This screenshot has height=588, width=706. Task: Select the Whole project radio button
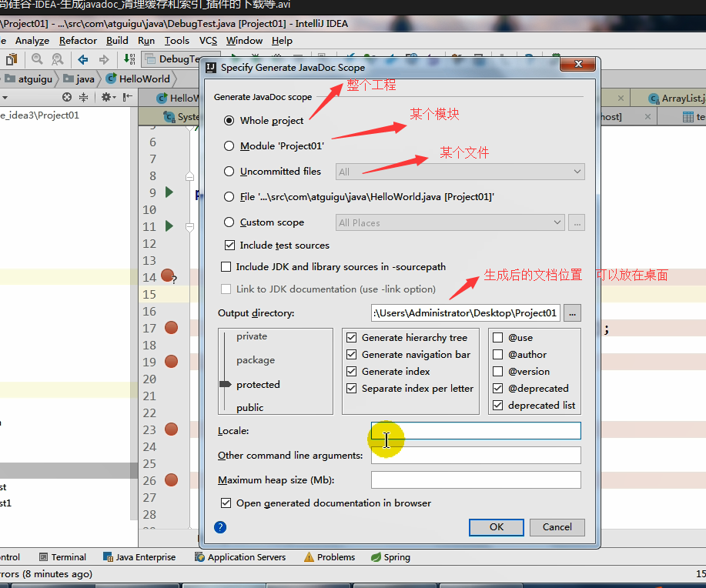(229, 121)
